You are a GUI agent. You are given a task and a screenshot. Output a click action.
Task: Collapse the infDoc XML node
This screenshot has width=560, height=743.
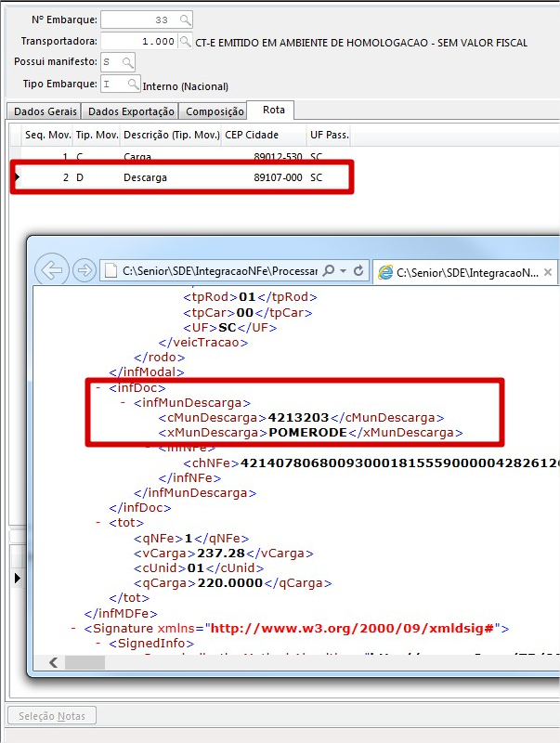pyautogui.click(x=99, y=387)
